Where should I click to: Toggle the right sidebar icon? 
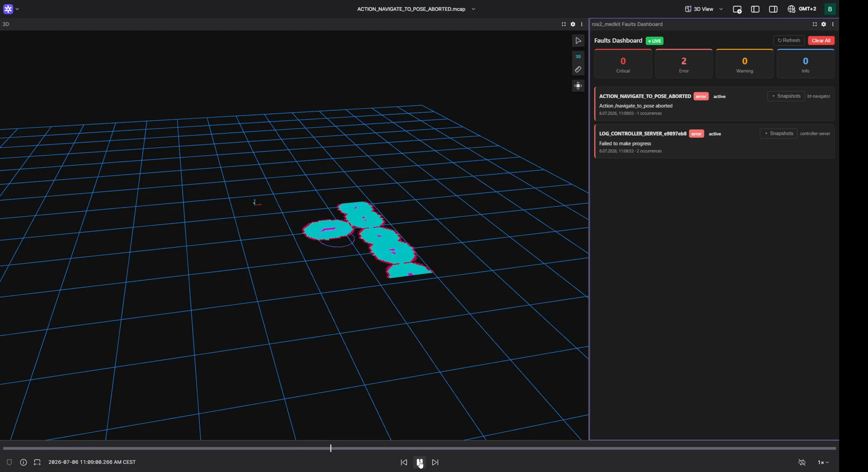click(x=773, y=9)
